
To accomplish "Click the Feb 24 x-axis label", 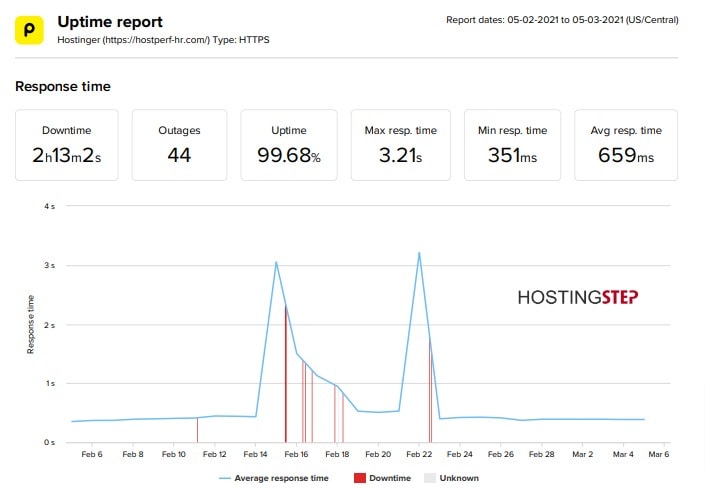I will pyautogui.click(x=460, y=454).
